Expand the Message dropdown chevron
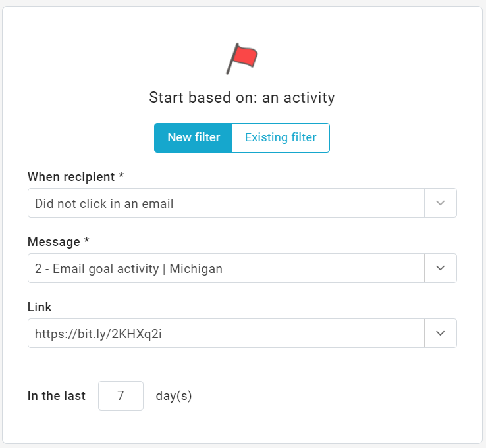 441,268
